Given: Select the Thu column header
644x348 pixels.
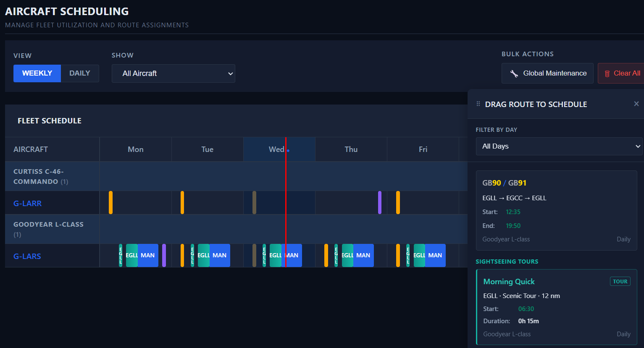Looking at the screenshot, I should point(351,149).
